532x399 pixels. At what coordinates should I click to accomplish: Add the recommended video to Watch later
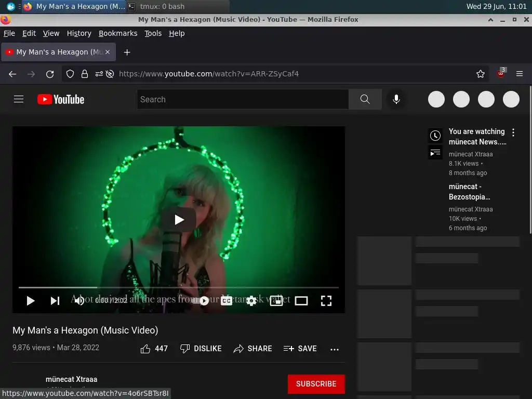tap(435, 136)
